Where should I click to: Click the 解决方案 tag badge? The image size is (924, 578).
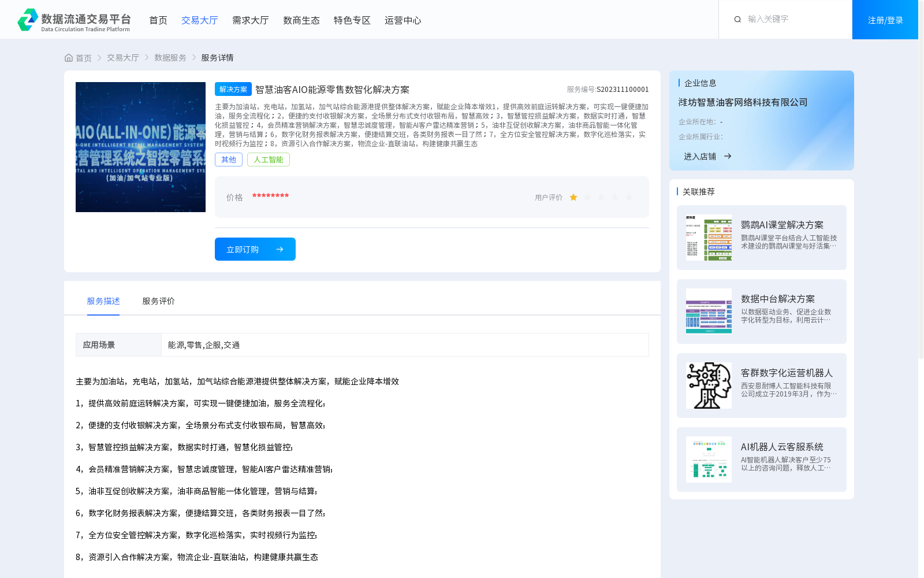click(233, 89)
